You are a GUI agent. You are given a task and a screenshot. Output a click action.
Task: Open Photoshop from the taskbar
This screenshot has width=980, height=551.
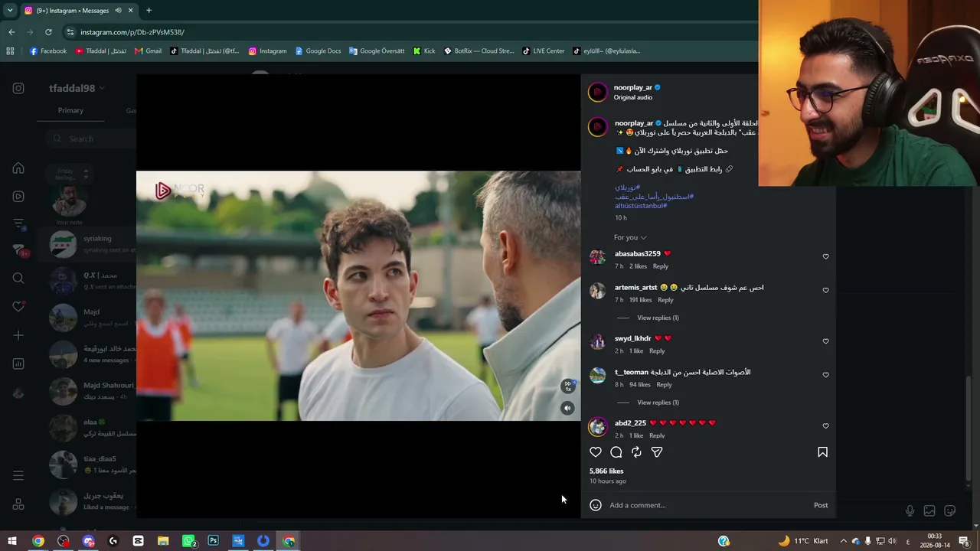pos(213,541)
